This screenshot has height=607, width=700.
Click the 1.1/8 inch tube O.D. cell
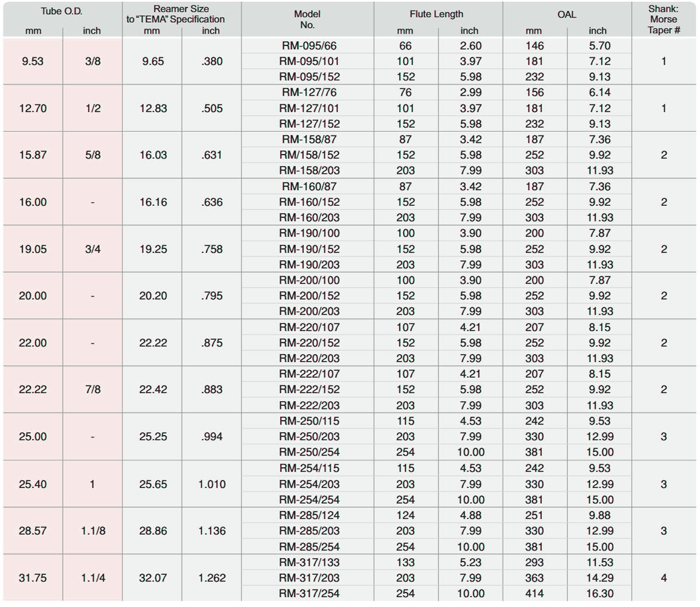tap(93, 531)
